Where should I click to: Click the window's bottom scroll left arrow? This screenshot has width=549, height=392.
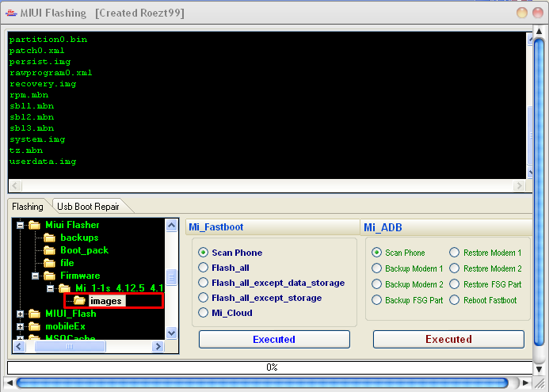[10, 383]
